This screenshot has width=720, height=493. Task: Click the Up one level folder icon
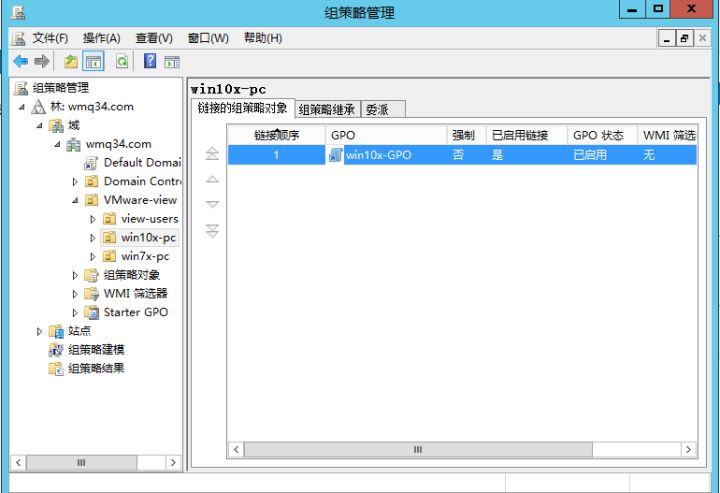70,61
